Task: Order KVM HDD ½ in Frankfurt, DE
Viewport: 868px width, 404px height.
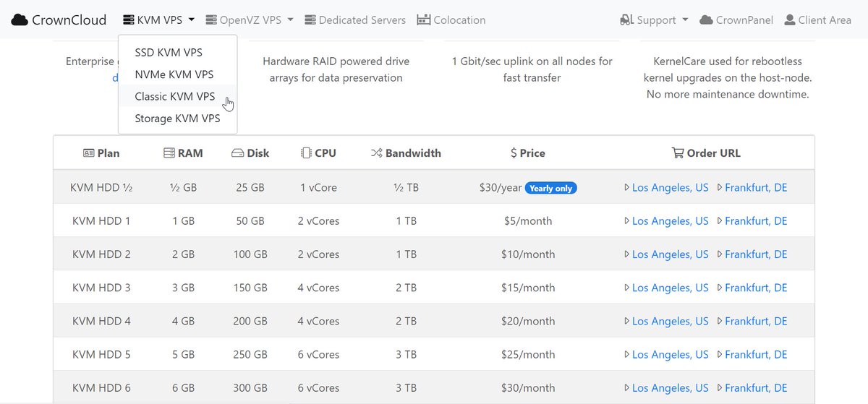Action: coord(756,188)
